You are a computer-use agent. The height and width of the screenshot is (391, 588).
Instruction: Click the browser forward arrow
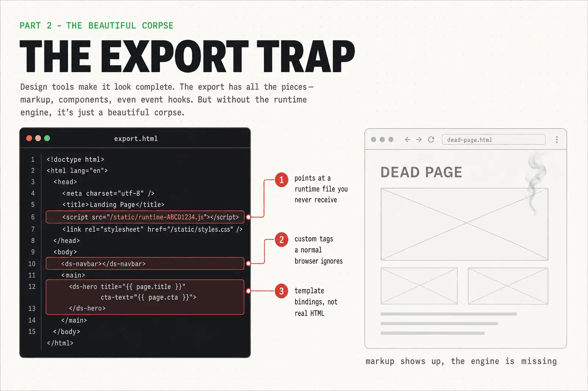tap(419, 139)
